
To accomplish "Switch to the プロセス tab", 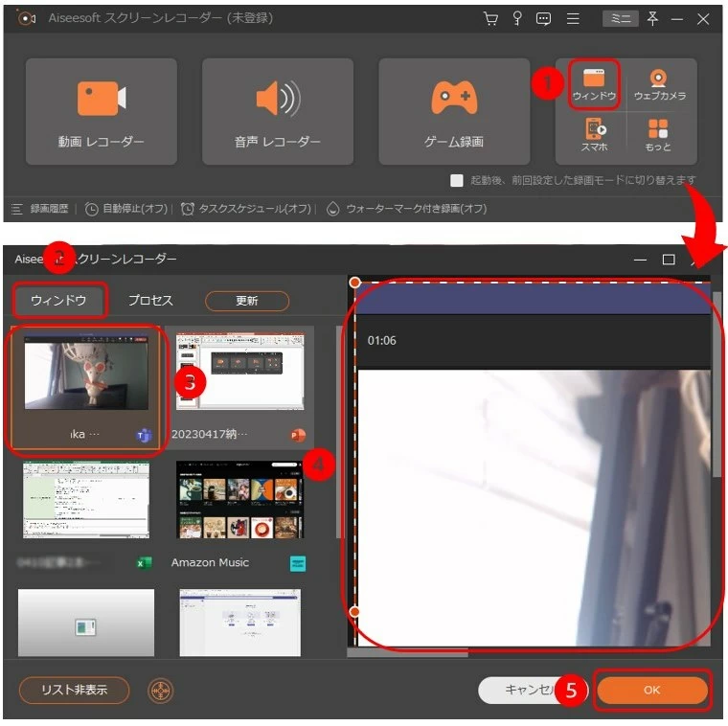I will pyautogui.click(x=150, y=301).
